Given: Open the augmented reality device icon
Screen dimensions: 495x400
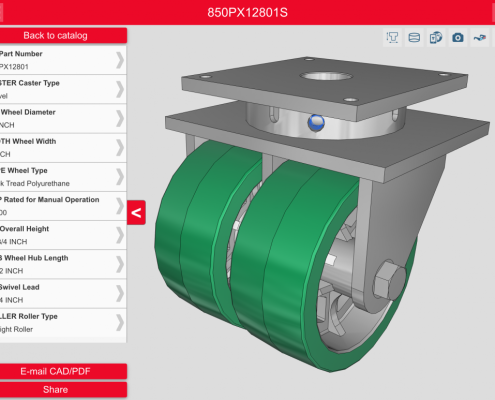Looking at the screenshot, I should (436, 37).
